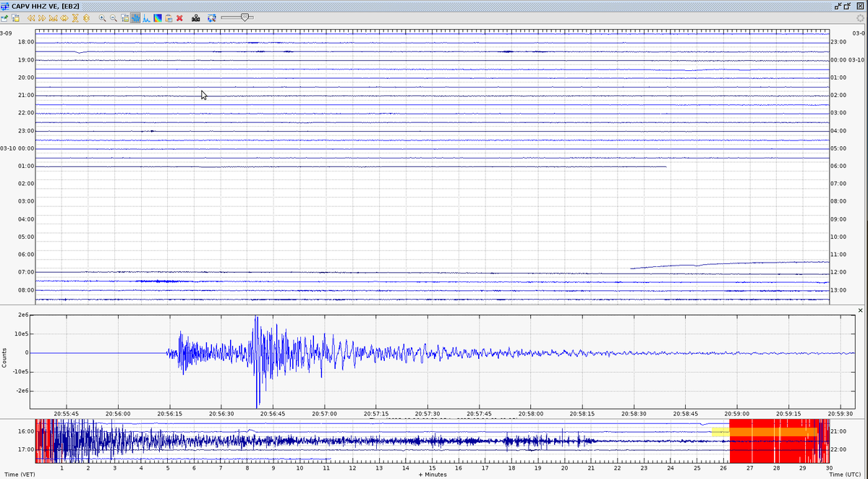Click the binoculars capture icon
The height and width of the screenshot is (479, 868).
tap(196, 18)
